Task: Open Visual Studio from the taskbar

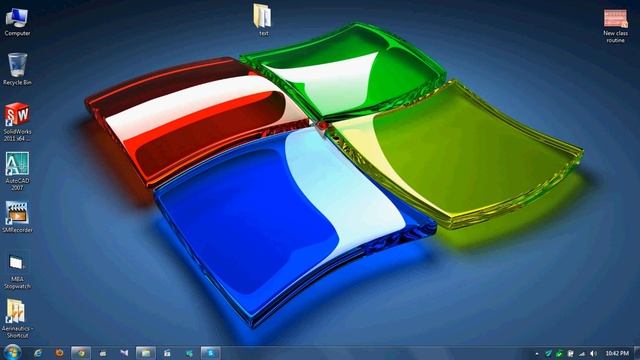Action: pyautogui.click(x=124, y=353)
